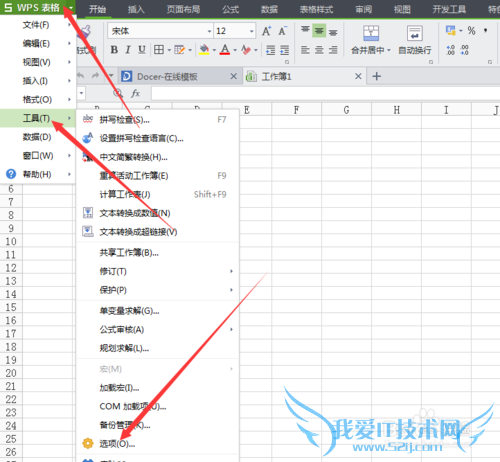The height and width of the screenshot is (462, 500).
Task: Align text to top
Action: click(305, 30)
